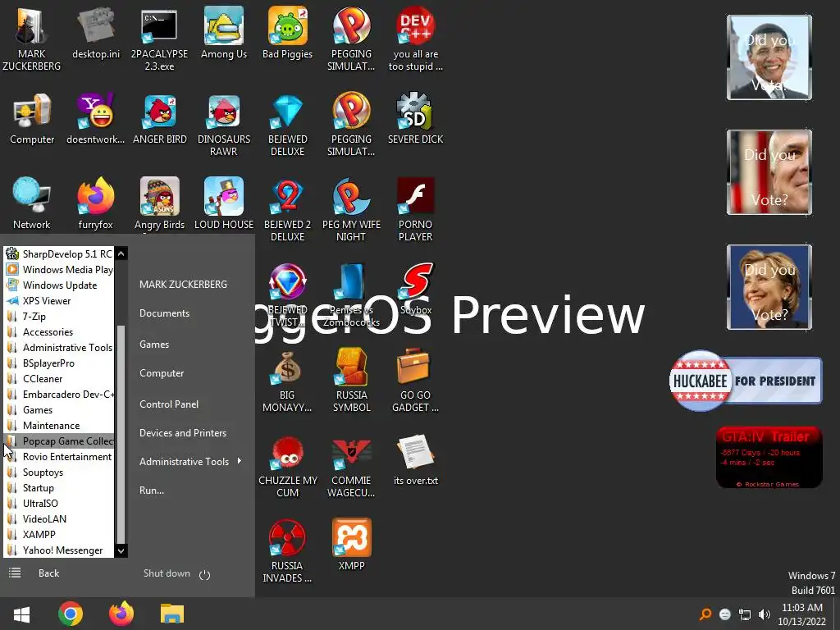Open File Explorer from the taskbar

point(172,614)
